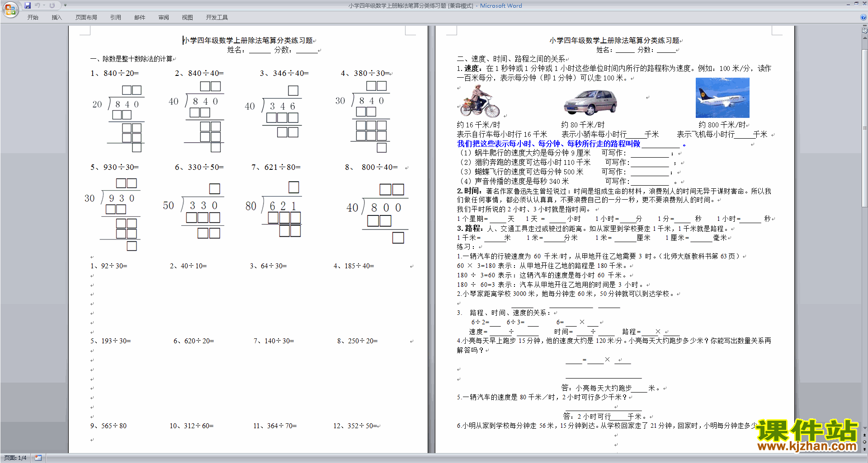Click the caption 约 800 千米/时
Image resolution: width=868 pixels, height=463 pixels.
tap(722, 125)
